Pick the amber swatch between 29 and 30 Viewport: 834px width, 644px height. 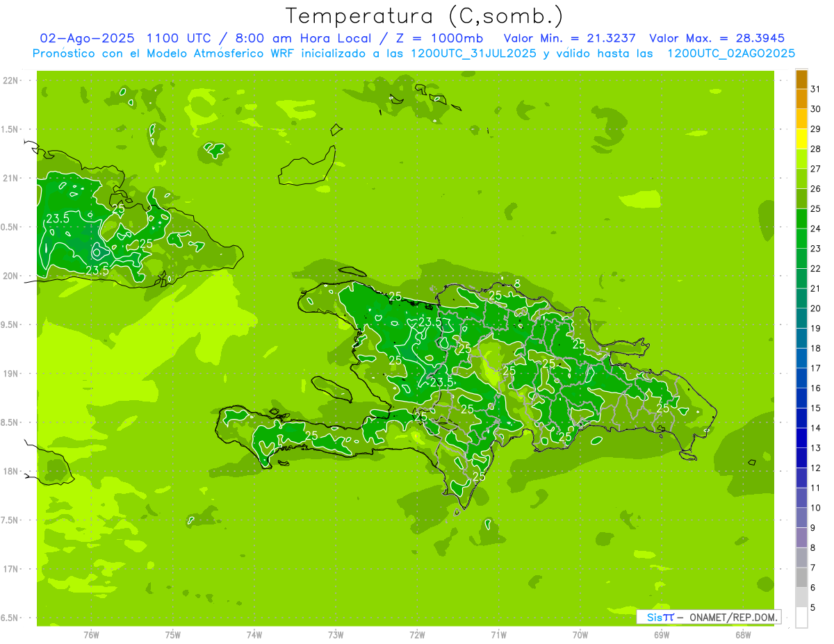tap(801, 119)
